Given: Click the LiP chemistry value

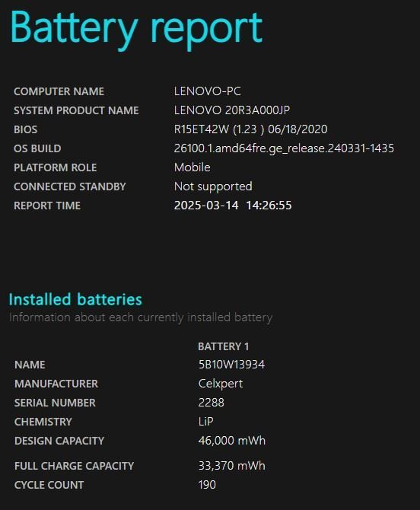Looking at the screenshot, I should point(205,422).
